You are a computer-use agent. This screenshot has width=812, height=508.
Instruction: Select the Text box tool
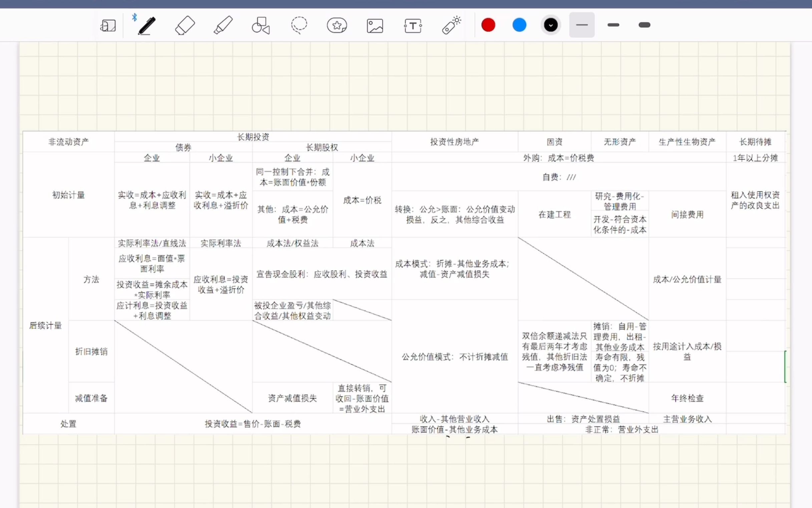[413, 26]
